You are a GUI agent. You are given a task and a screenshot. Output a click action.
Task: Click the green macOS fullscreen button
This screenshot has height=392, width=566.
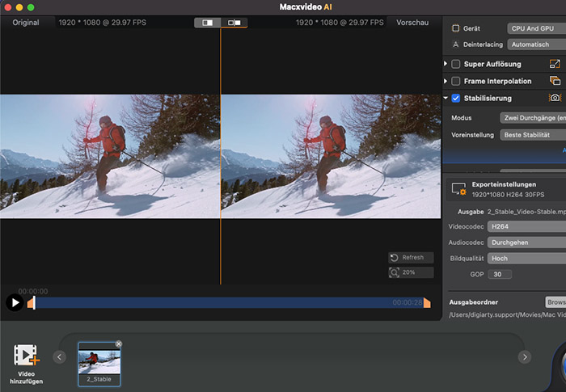click(x=31, y=7)
